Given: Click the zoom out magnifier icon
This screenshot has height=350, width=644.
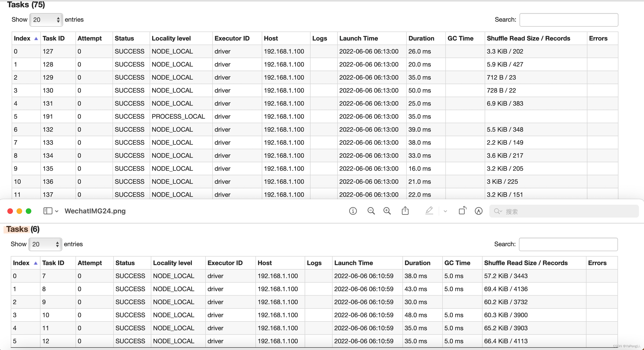Looking at the screenshot, I should point(371,211).
